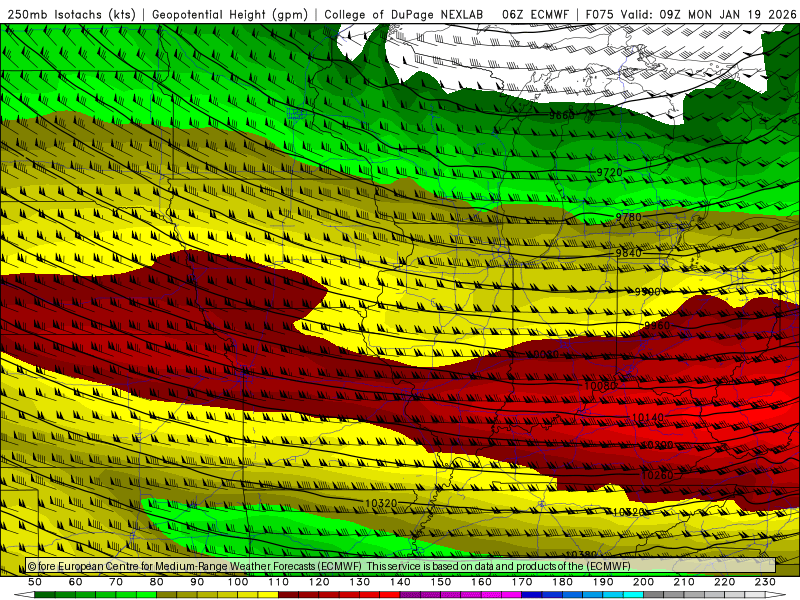Viewport: 800px width, 600px height.
Task: Click the 210 kt color bar label
Action: pyautogui.click(x=684, y=582)
